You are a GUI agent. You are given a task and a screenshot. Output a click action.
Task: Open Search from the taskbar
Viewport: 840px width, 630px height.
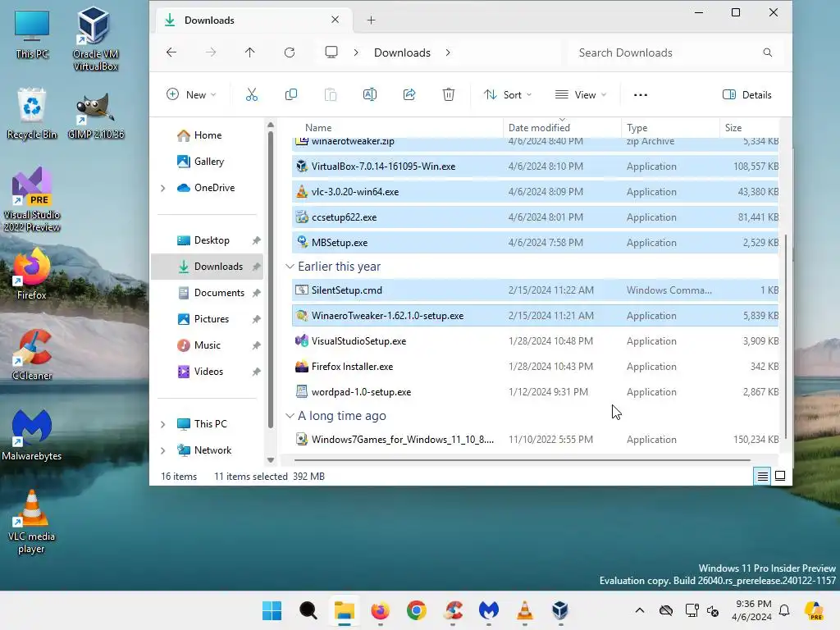coord(308,610)
